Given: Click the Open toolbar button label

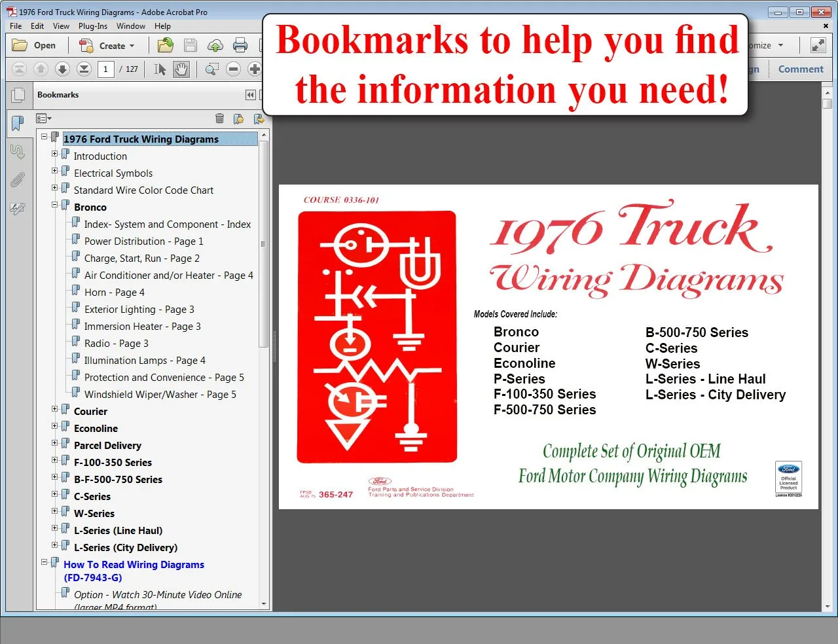Looking at the screenshot, I should (x=45, y=46).
